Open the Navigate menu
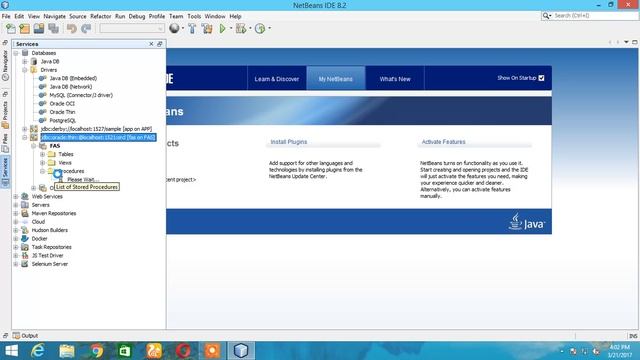640x360 pixels. coord(55,16)
